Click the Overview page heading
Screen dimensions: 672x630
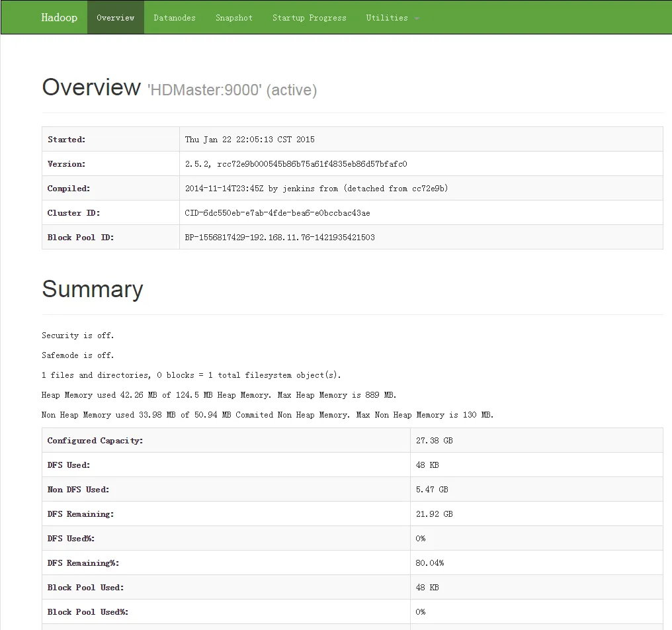(x=91, y=87)
